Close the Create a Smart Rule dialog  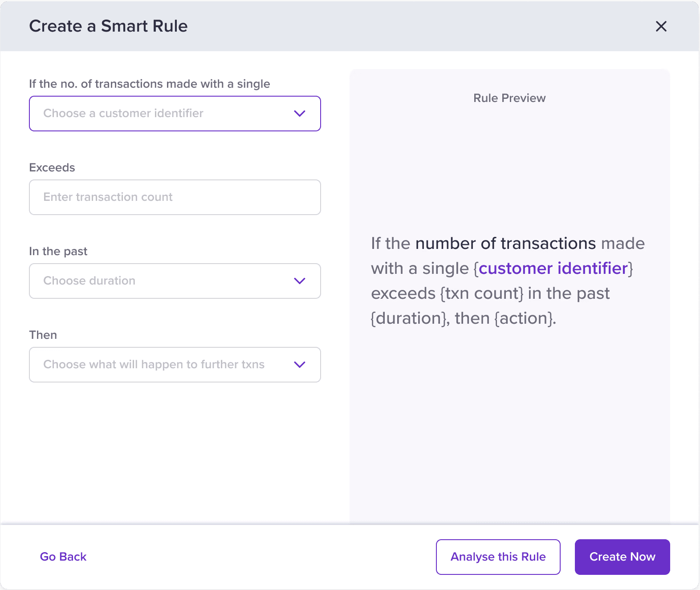click(661, 26)
